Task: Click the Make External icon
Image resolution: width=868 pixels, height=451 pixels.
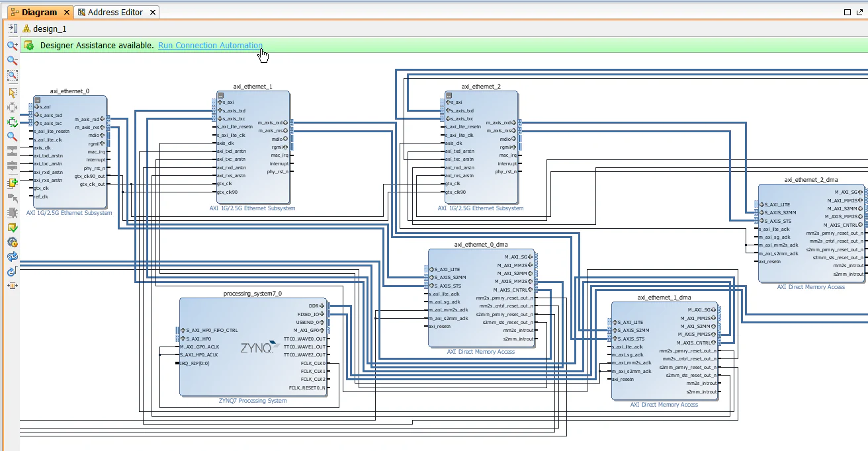Action: [11, 196]
